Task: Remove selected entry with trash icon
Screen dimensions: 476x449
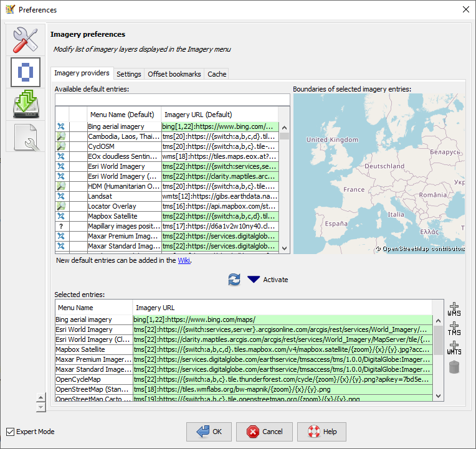Action: (454, 367)
